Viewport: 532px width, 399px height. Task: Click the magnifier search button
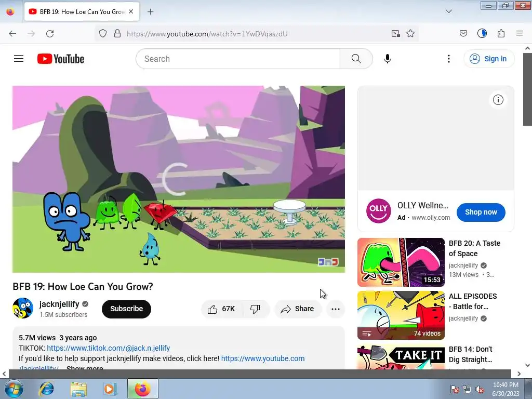356,59
